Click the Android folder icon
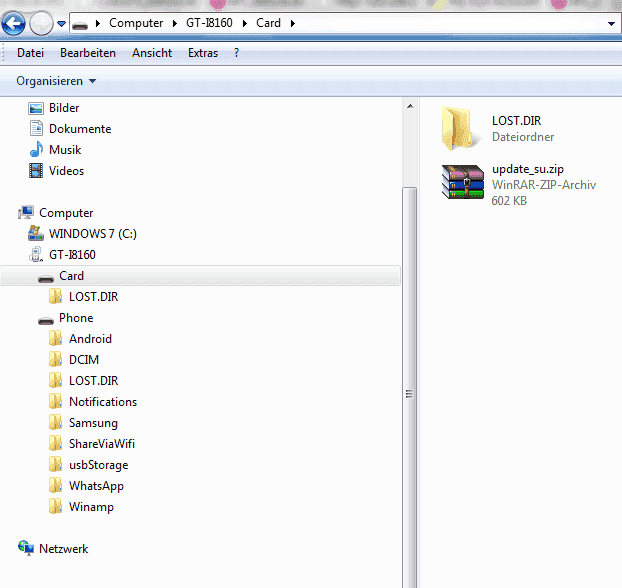The image size is (622, 588). coord(56,338)
